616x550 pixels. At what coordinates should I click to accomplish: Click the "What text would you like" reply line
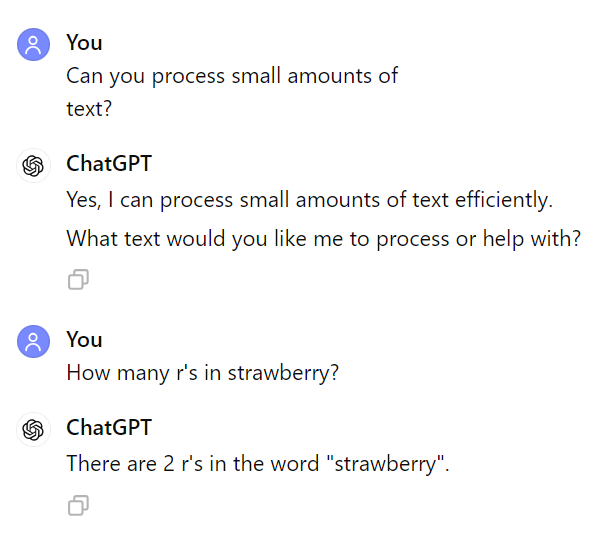click(x=323, y=240)
